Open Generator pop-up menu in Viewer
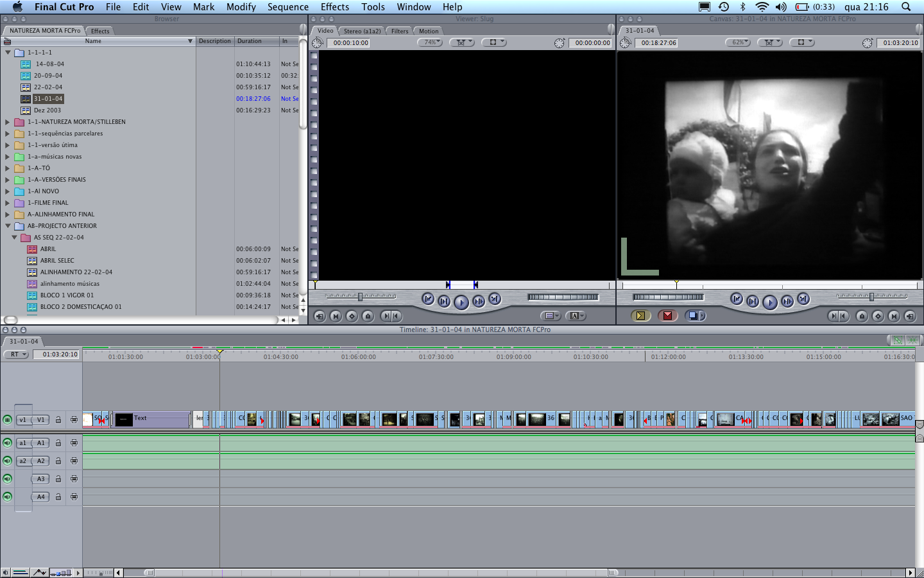Viewport: 924px width, 578px height. point(576,316)
